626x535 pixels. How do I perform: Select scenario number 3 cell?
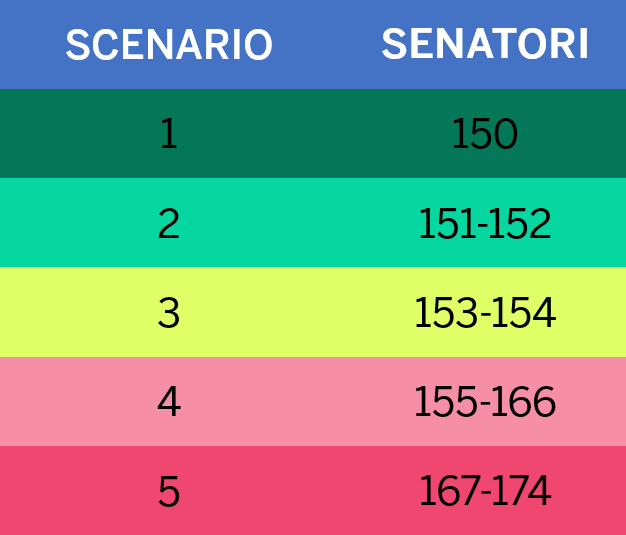pyautogui.click(x=168, y=313)
